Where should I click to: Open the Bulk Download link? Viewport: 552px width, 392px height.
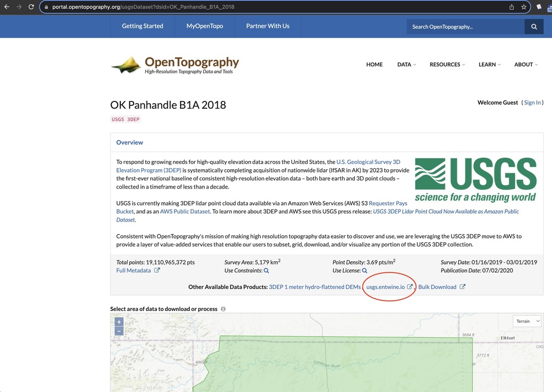coord(437,287)
